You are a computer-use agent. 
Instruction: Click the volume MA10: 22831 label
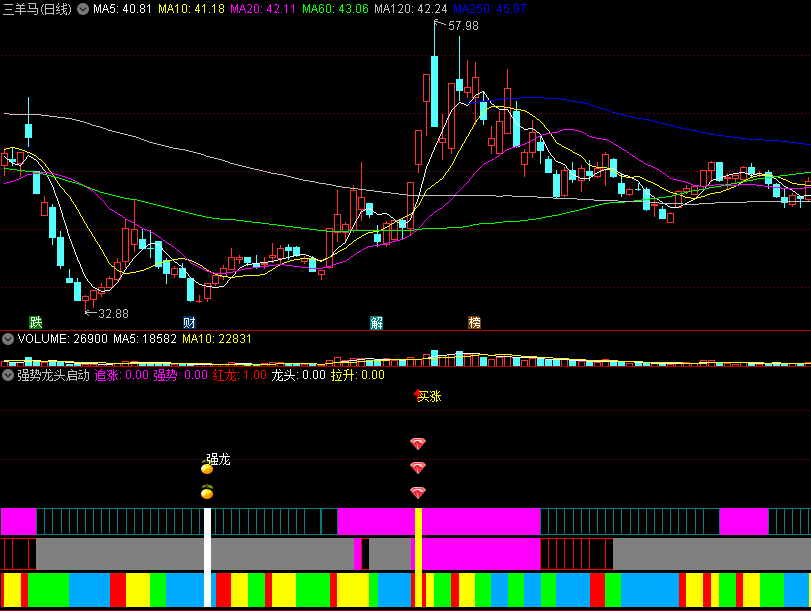217,339
